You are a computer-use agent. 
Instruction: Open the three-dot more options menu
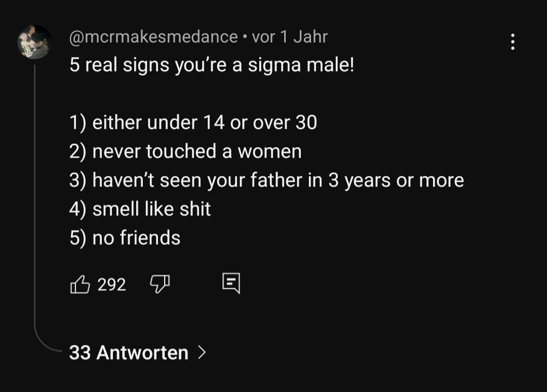[x=513, y=42]
